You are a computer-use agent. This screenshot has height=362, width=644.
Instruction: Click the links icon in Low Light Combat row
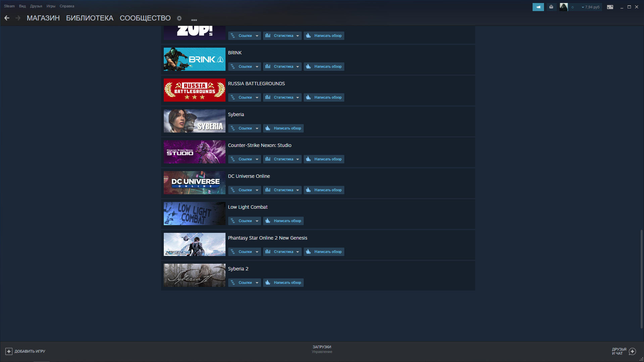233,221
